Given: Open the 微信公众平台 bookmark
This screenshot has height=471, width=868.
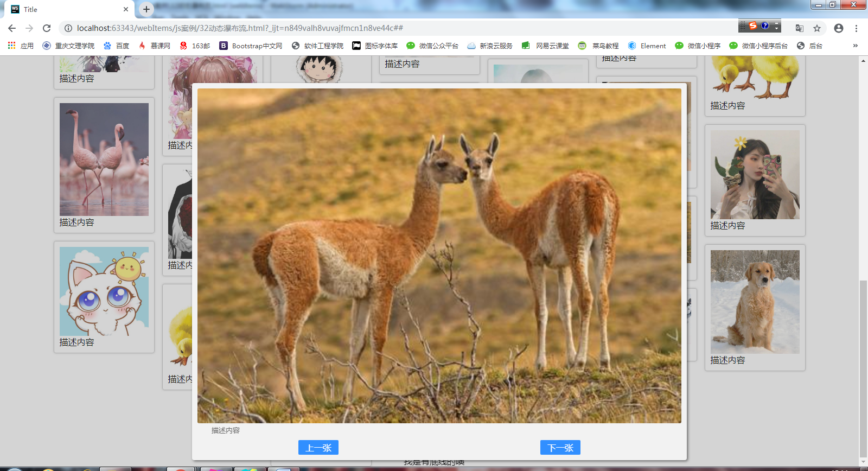Looking at the screenshot, I should (432, 46).
